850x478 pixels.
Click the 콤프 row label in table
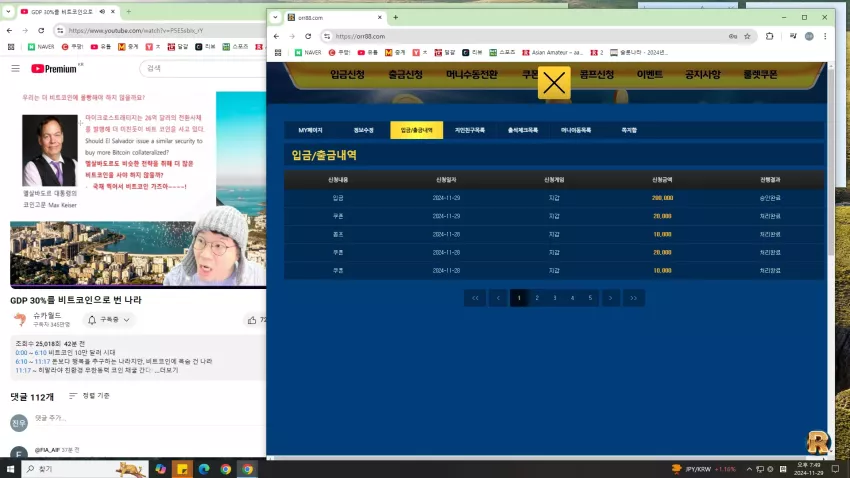(338, 234)
